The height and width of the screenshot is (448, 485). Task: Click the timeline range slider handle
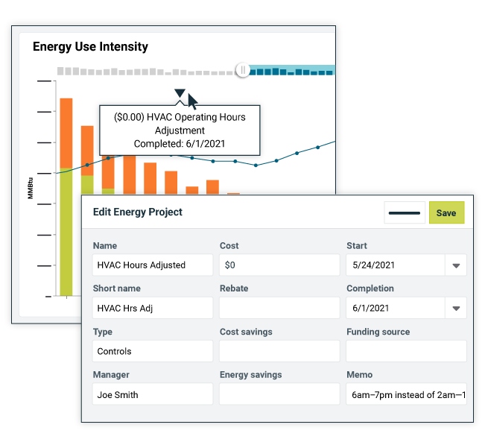pyautogui.click(x=243, y=70)
